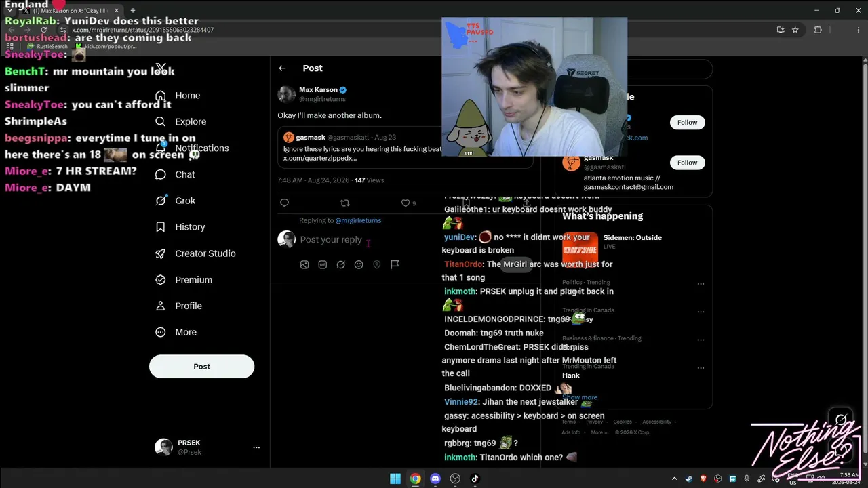Open the @mrgirlreturns reply mention link
The image size is (868, 488).
(x=358, y=220)
